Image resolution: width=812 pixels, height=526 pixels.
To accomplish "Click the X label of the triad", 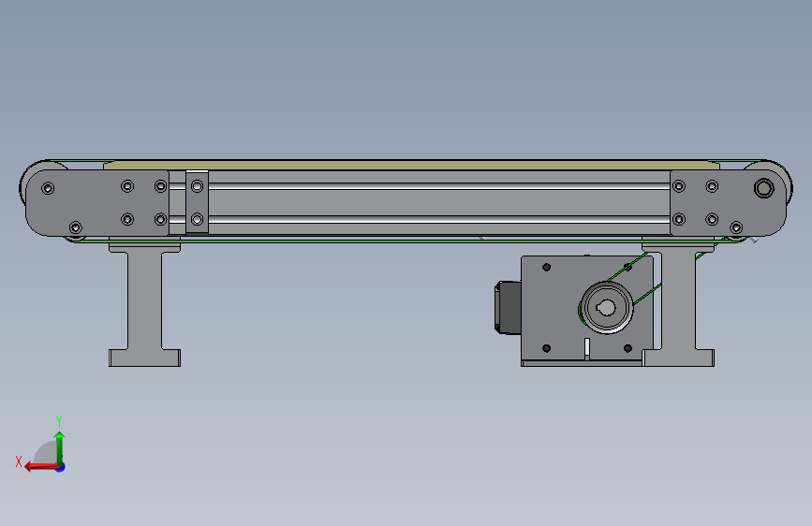I will coord(19,461).
